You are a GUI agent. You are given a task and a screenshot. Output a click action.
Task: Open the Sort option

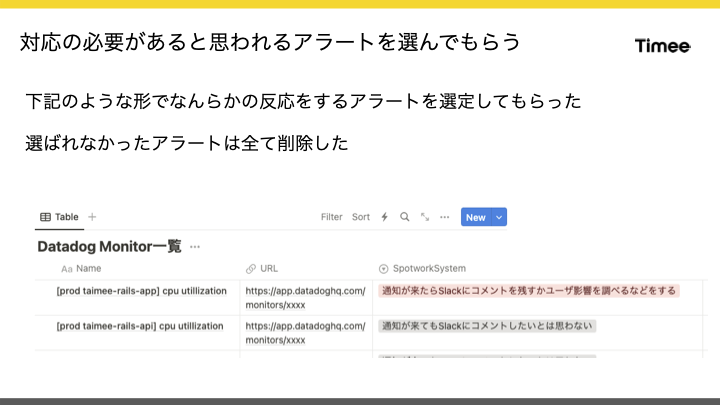(360, 217)
